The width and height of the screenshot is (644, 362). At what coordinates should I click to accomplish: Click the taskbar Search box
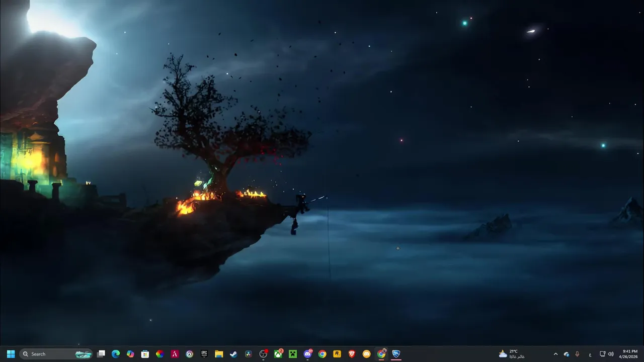point(56,354)
